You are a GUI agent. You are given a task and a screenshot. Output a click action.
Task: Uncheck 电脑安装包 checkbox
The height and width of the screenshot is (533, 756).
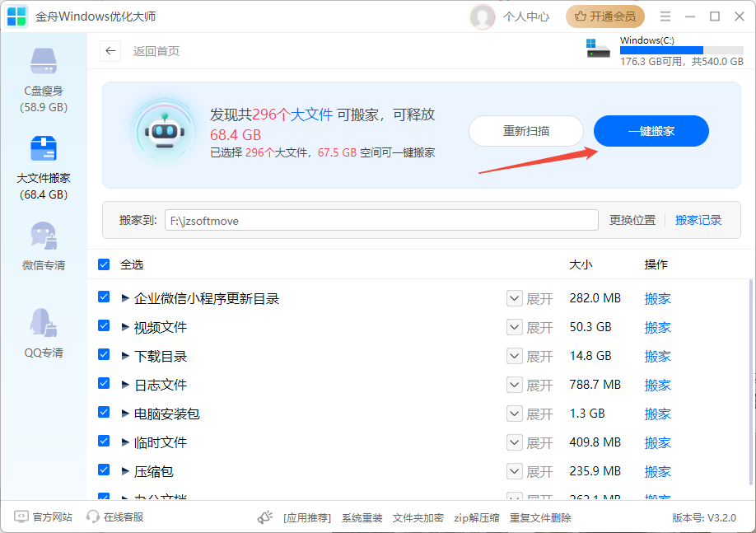pyautogui.click(x=104, y=412)
